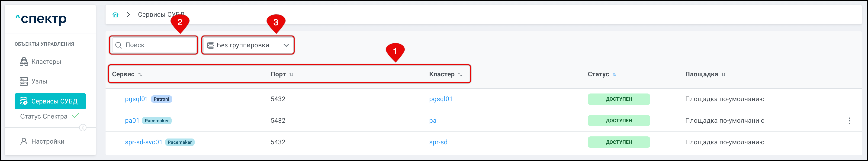Screen dimensions: 868x161
Task: Click the home breadcrumb icon
Action: point(115,14)
